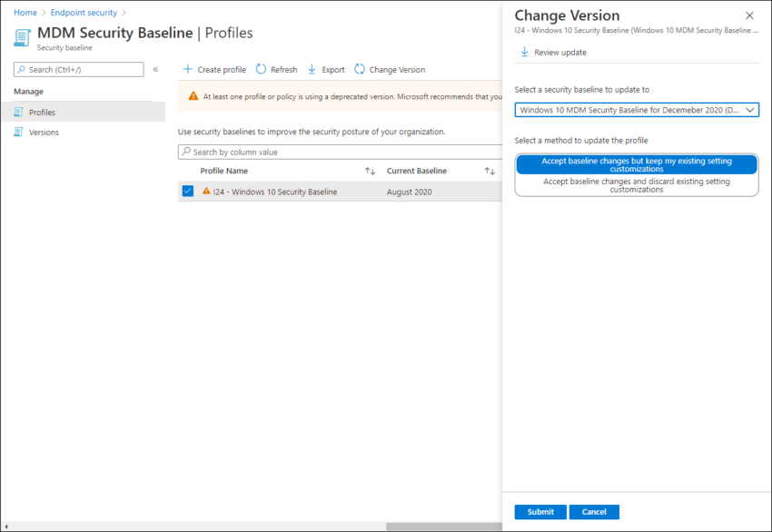Switch to the Versions page
772x532 pixels.
46,132
